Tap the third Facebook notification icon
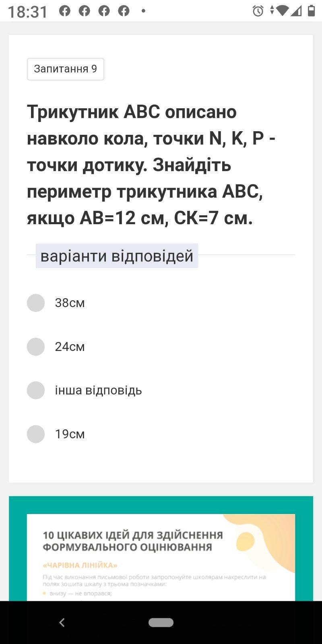Viewport: 322px width, 644px height. pos(104,11)
